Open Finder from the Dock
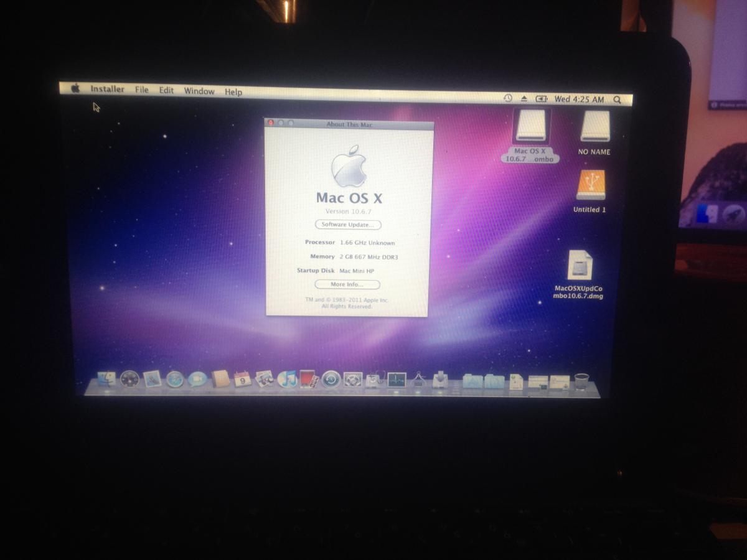 click(107, 379)
